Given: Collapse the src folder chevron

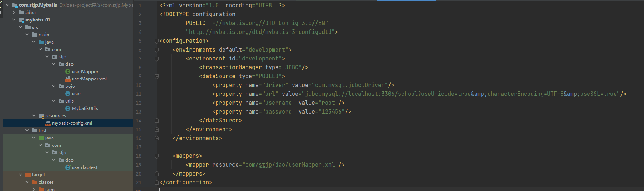Looking at the screenshot, I should [20, 27].
